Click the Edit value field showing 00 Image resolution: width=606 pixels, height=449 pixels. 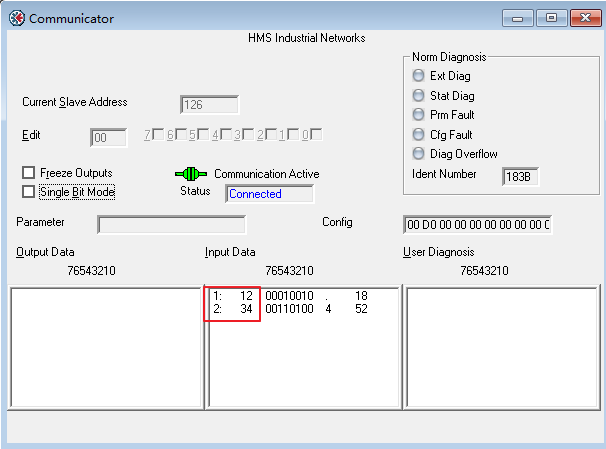pos(109,138)
